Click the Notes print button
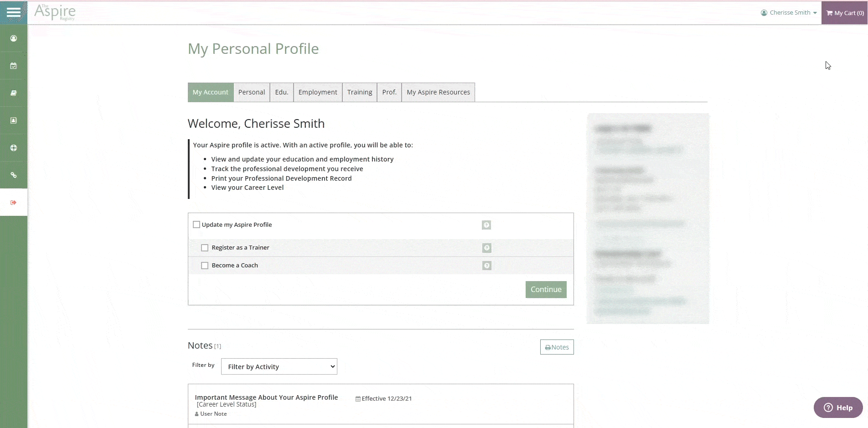868x428 pixels. [x=557, y=347]
